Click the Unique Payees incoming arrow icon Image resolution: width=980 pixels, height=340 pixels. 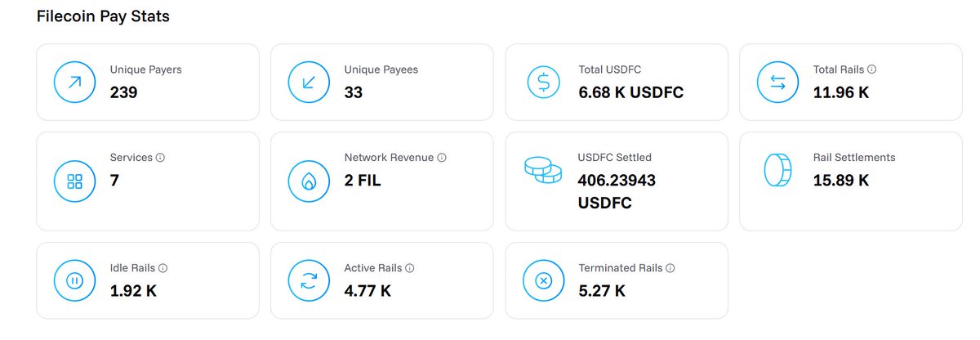click(309, 82)
